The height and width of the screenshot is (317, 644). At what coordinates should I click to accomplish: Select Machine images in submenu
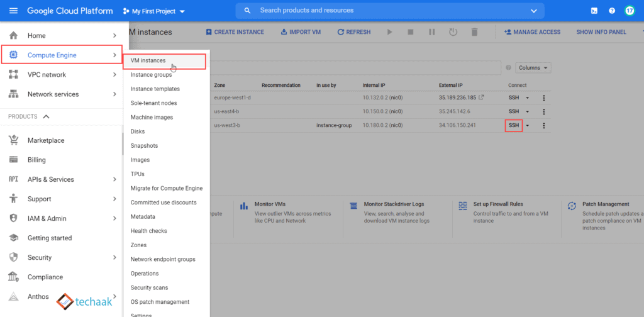pyautogui.click(x=152, y=118)
